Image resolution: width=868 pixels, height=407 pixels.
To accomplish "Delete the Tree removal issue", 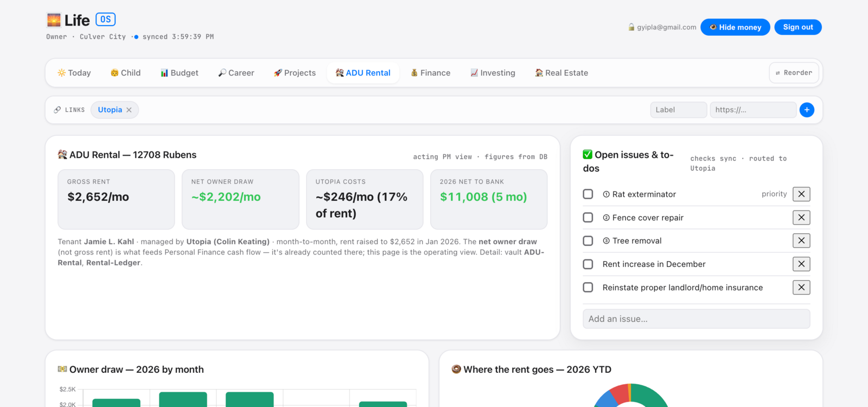I will (801, 240).
